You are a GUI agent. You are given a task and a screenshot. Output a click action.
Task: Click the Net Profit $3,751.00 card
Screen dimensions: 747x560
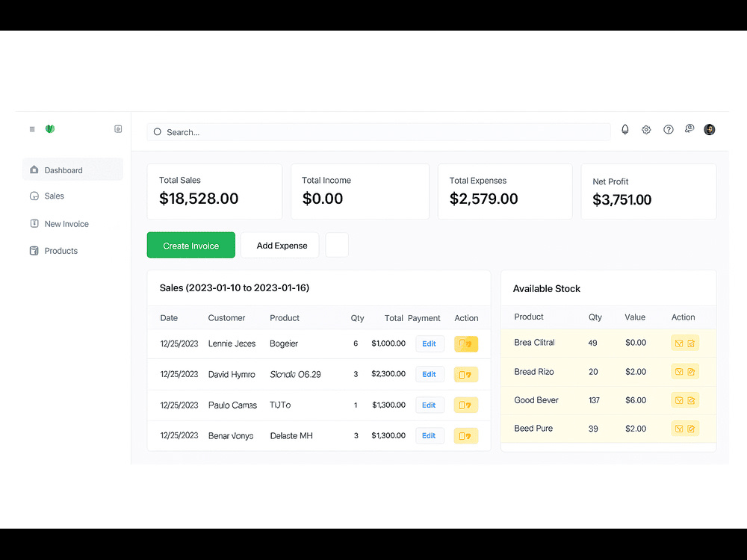point(649,191)
